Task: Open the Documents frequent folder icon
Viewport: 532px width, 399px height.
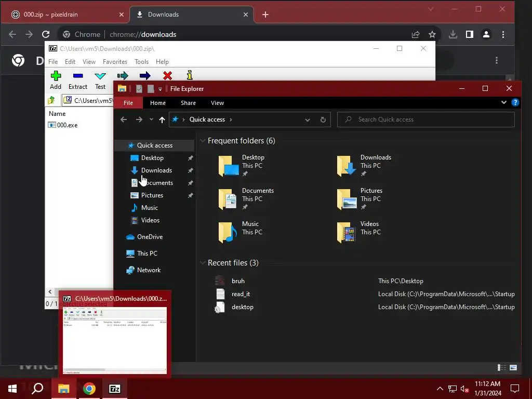Action: click(228, 199)
